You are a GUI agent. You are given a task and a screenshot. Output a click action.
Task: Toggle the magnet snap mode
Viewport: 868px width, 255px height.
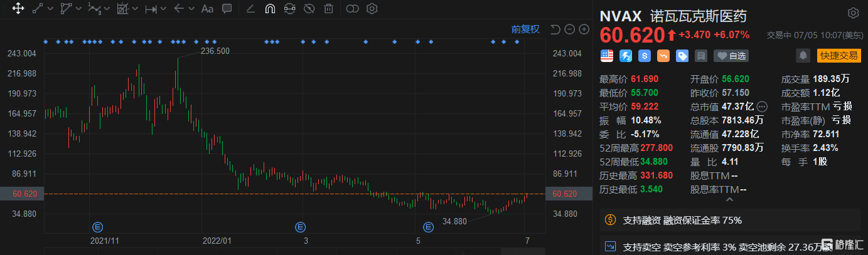point(270,9)
